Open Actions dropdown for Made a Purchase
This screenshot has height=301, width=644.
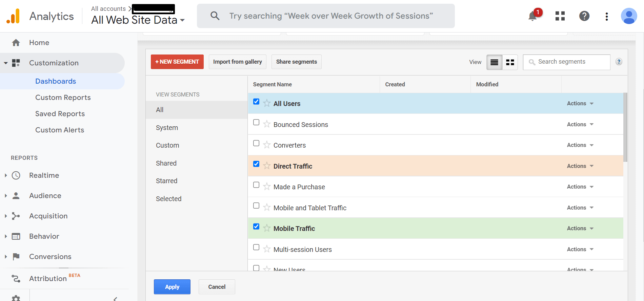coord(580,187)
